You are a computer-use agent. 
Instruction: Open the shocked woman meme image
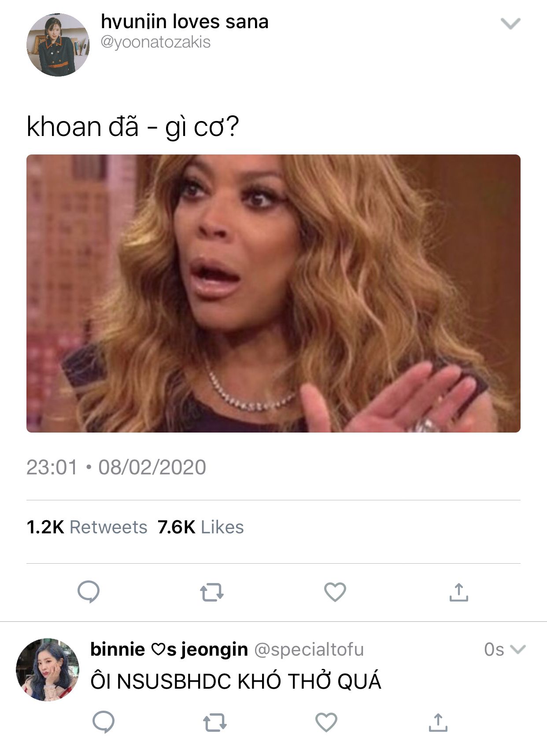(273, 294)
